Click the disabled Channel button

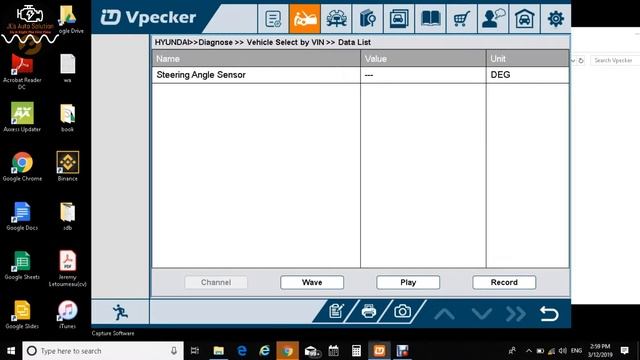pyautogui.click(x=216, y=282)
